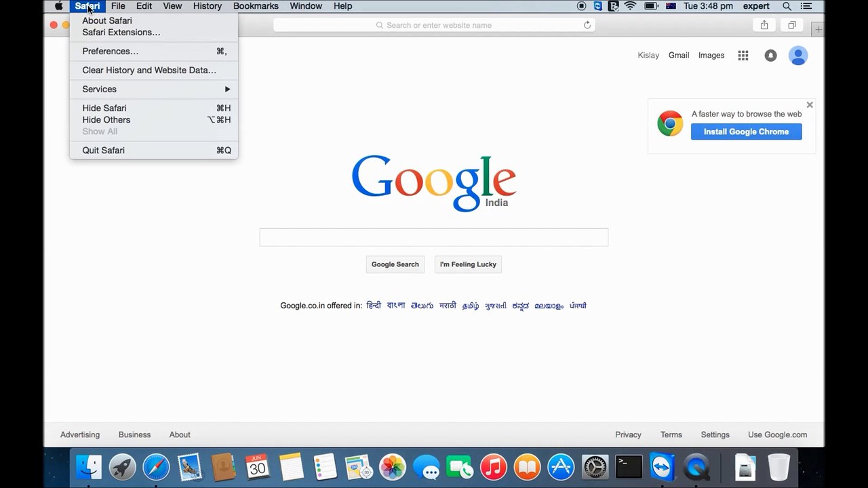Click the battery status icon
This screenshot has height=488, width=868.
(x=651, y=6)
